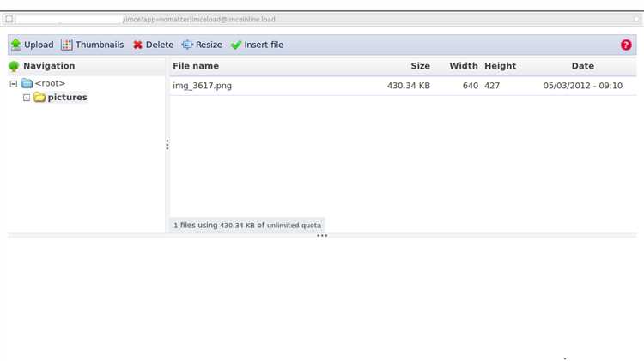Image resolution: width=644 pixels, height=361 pixels.
Task: Click the date 05/03/2012 - 09:10
Action: (582, 86)
